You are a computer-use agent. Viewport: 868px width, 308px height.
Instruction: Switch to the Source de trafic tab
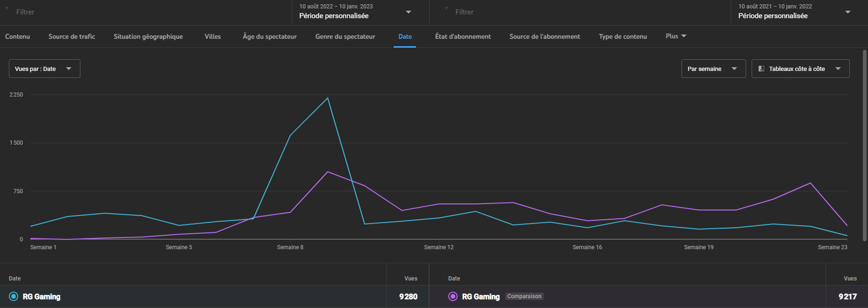coord(72,36)
